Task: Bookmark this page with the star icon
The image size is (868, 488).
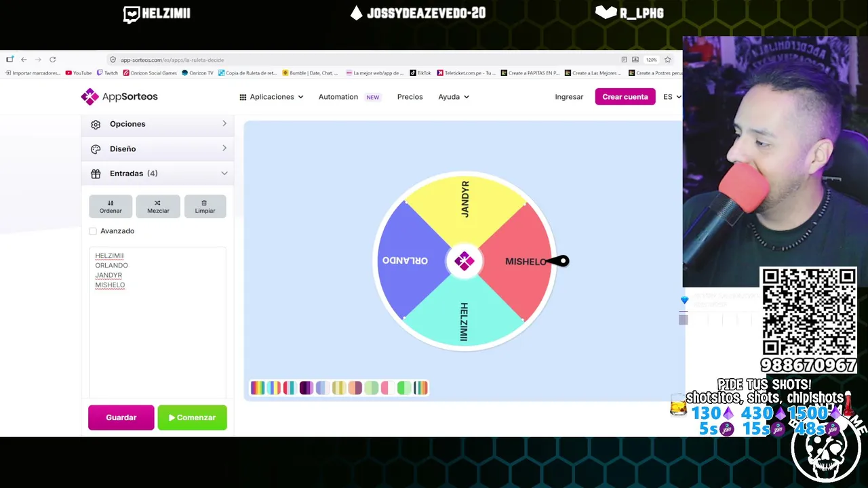Action: pyautogui.click(x=667, y=60)
